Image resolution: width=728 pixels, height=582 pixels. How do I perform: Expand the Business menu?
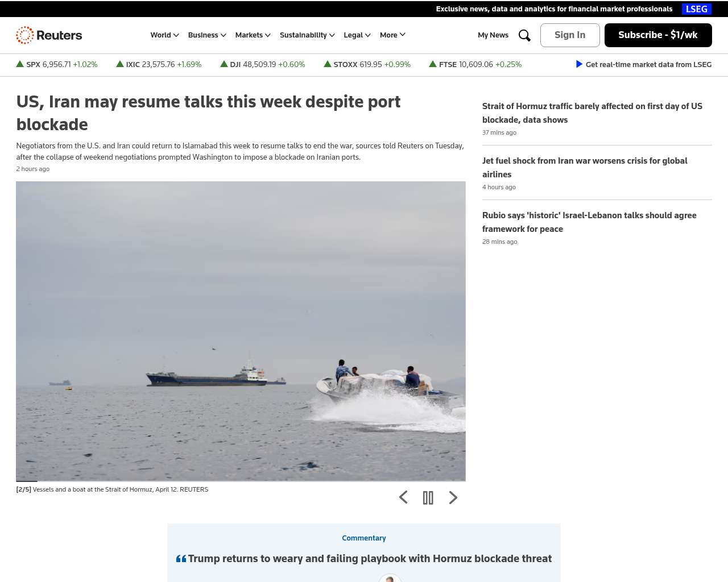207,35
